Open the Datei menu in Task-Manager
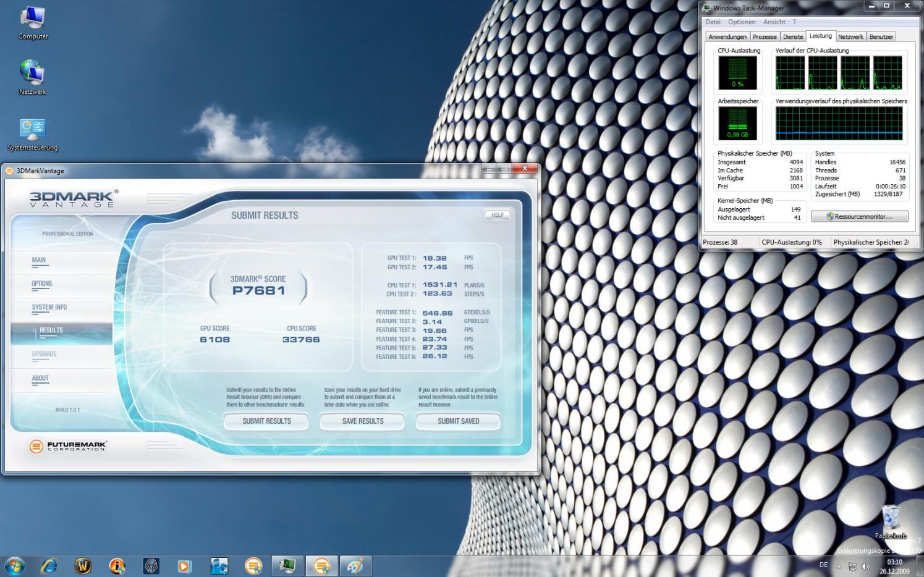This screenshot has height=577, width=924. pyautogui.click(x=713, y=22)
